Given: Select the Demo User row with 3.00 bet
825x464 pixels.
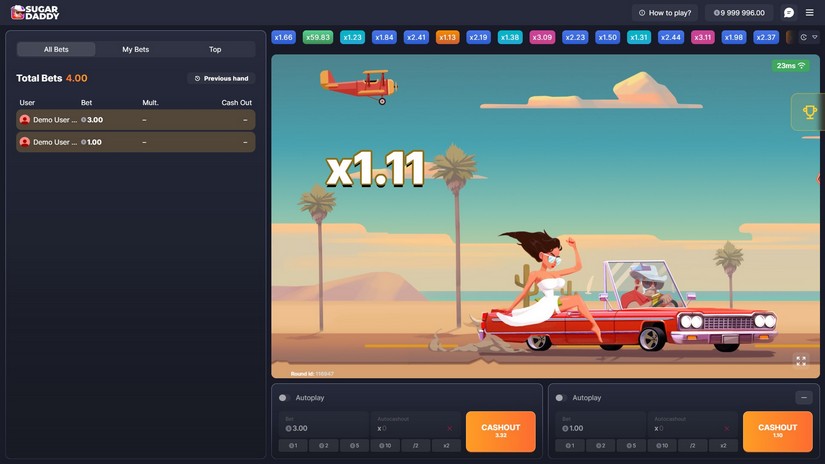Looking at the screenshot, I should pos(136,120).
